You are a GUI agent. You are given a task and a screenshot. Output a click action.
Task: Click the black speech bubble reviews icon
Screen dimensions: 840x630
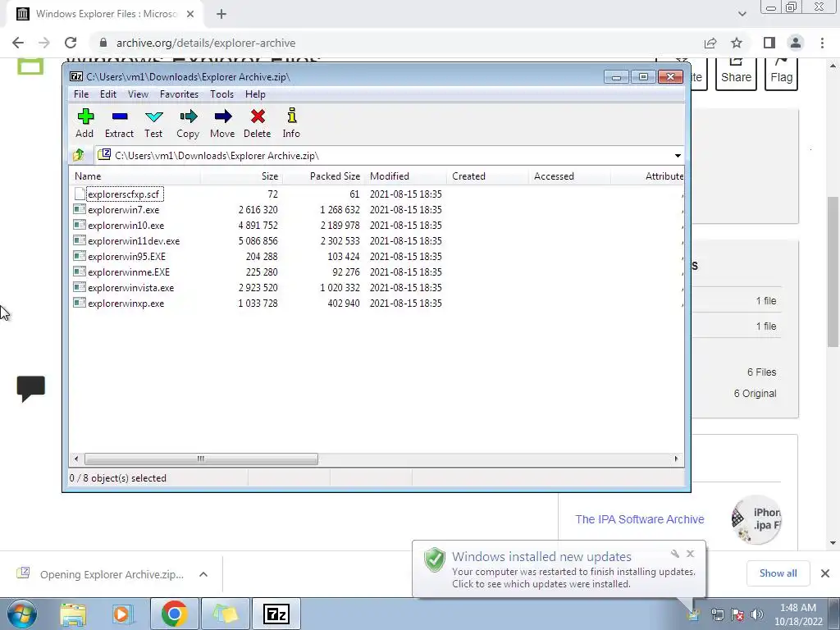click(31, 388)
